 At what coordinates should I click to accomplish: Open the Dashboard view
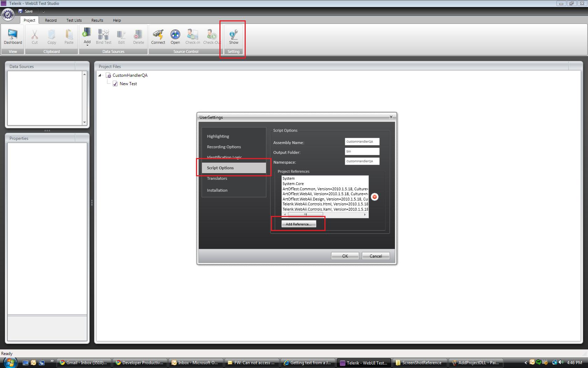(13, 36)
